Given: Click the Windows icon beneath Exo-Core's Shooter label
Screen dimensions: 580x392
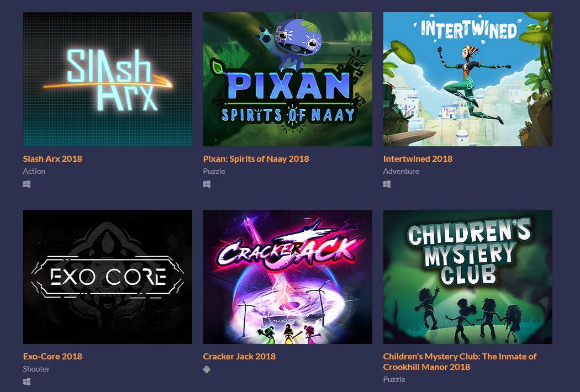Looking at the screenshot, I should pyautogui.click(x=27, y=382).
